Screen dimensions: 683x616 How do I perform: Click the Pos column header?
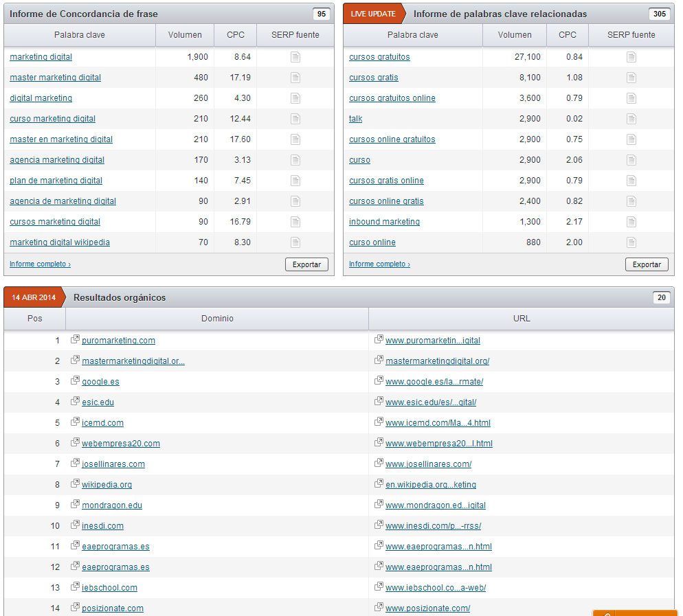coord(35,319)
